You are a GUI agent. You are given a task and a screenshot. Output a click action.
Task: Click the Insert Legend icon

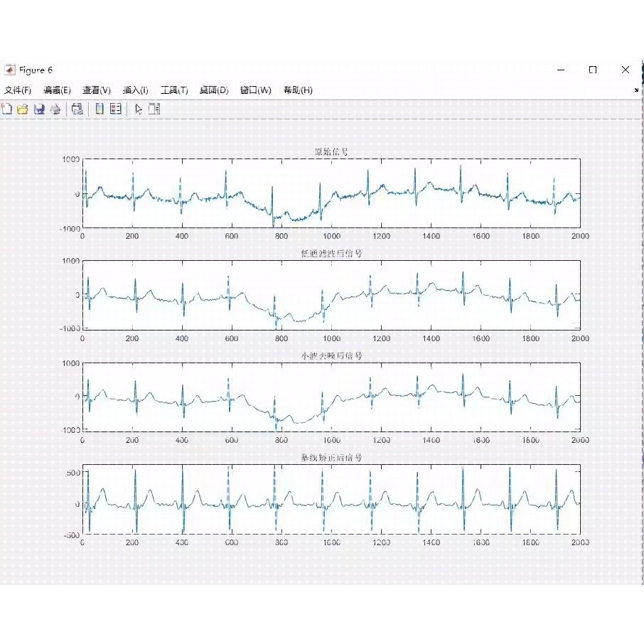tap(116, 109)
